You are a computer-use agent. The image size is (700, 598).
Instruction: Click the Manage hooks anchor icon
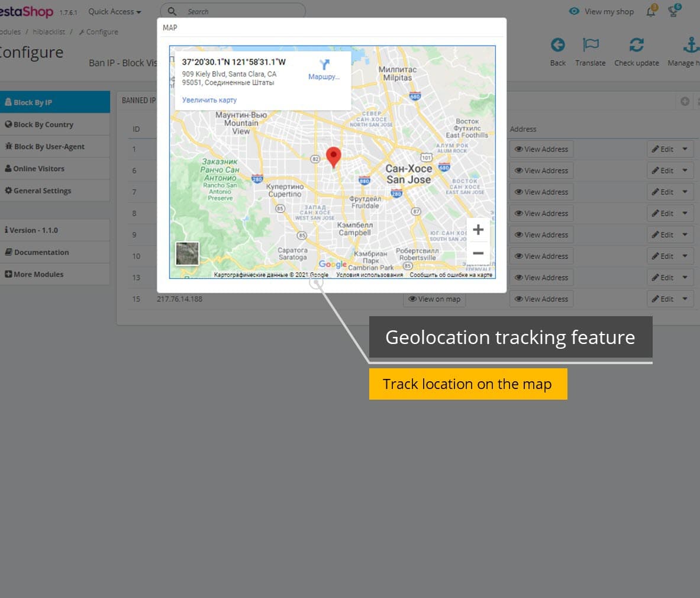[x=691, y=45]
